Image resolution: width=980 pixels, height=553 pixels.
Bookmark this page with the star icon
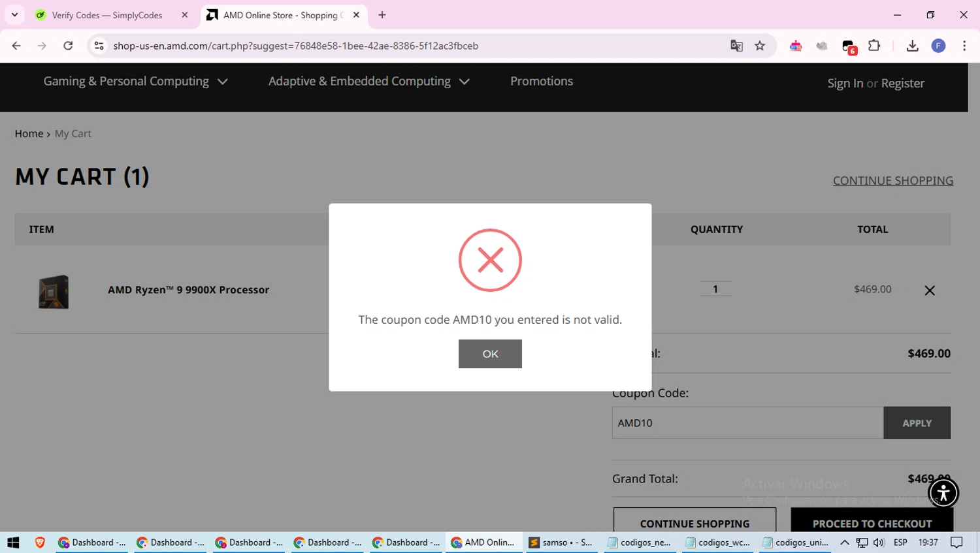pyautogui.click(x=760, y=46)
